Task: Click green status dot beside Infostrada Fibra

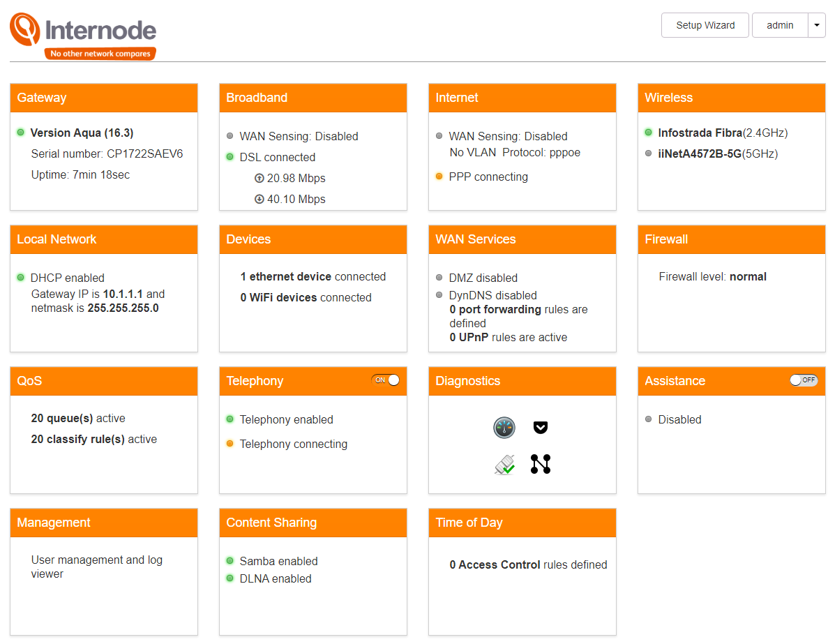Action: pos(649,132)
